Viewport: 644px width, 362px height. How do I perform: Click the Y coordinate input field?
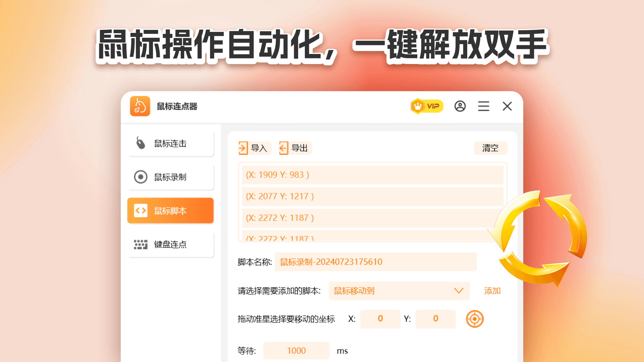(435, 319)
